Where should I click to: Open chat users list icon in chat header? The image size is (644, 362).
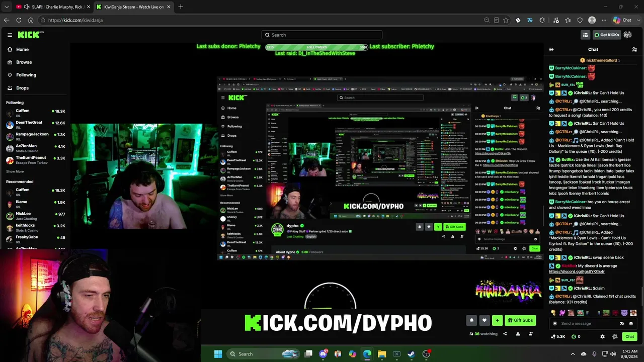(x=634, y=49)
